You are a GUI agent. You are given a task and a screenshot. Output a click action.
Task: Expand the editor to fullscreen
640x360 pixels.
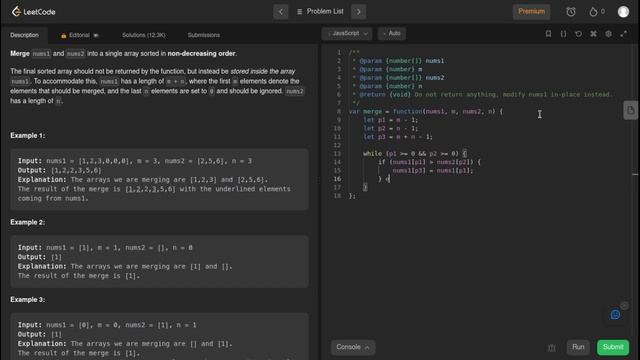pos(624,34)
